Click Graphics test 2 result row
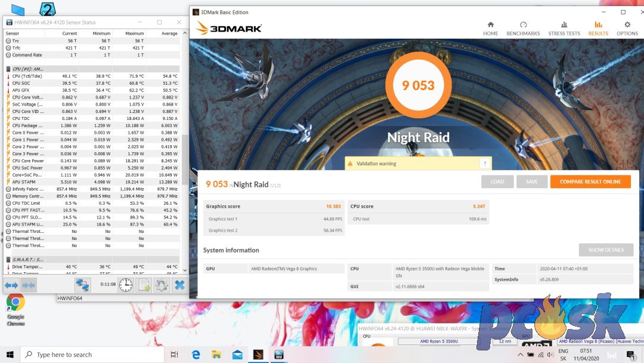 click(x=274, y=230)
